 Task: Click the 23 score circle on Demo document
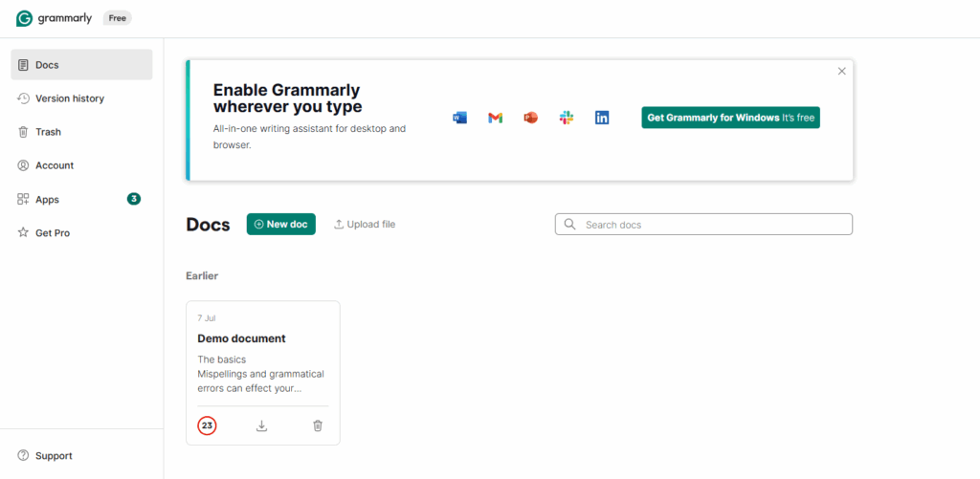coord(207,425)
